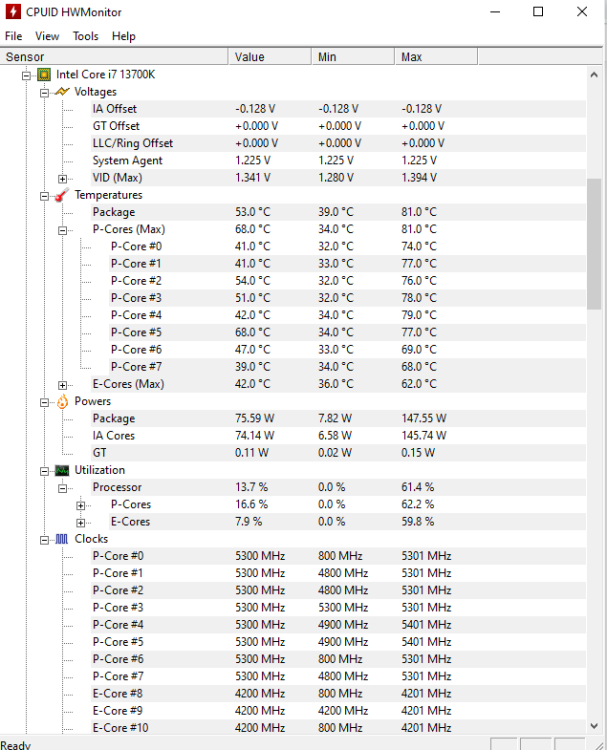Click the 147.55 W max package power value
Viewport: 607px width, 750px height.
[424, 419]
